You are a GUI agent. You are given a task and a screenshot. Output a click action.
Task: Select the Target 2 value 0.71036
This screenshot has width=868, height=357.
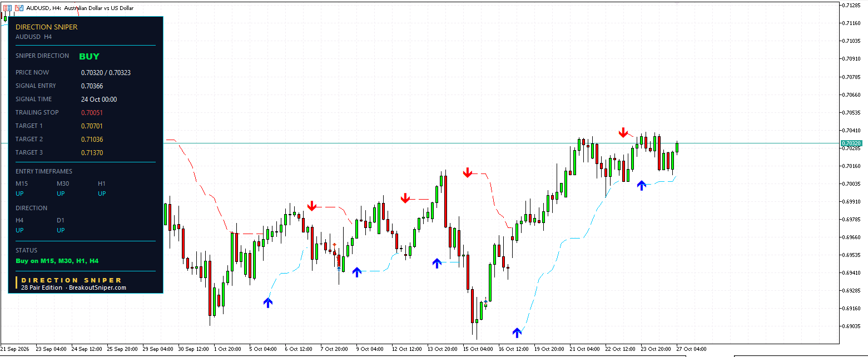pos(92,140)
